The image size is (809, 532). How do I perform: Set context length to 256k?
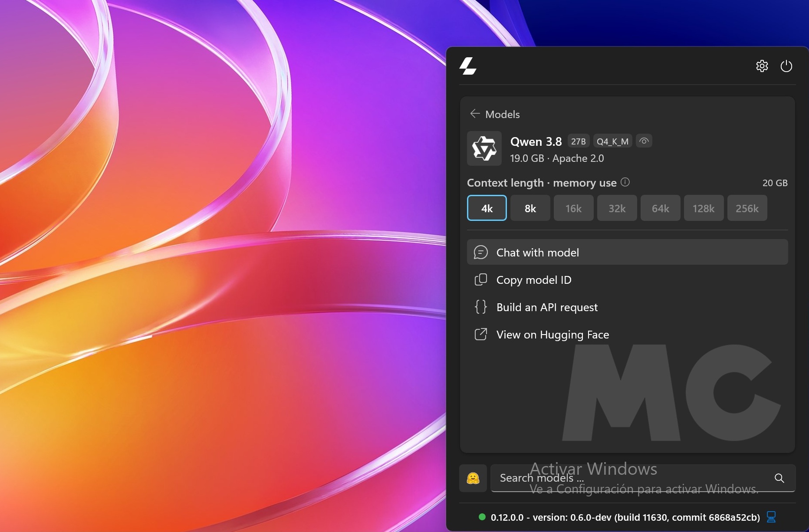click(747, 208)
